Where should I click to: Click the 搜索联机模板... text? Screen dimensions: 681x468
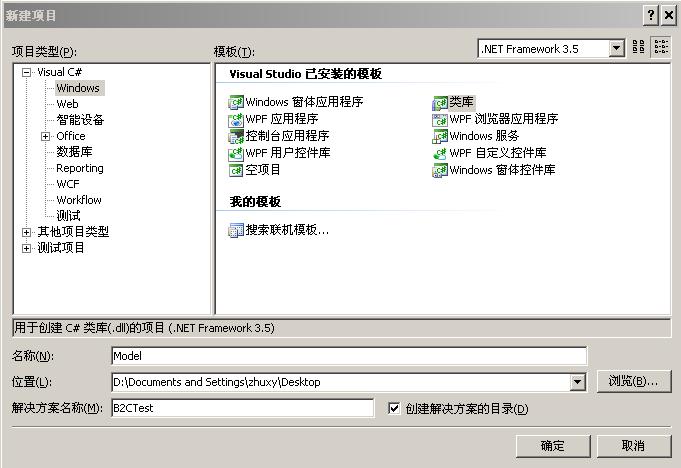[288, 230]
